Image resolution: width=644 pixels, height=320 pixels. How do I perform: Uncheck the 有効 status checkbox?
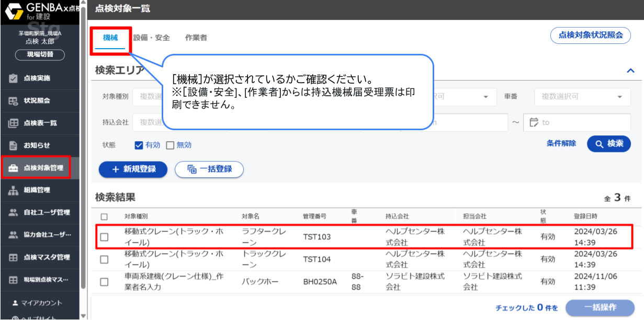click(x=139, y=145)
